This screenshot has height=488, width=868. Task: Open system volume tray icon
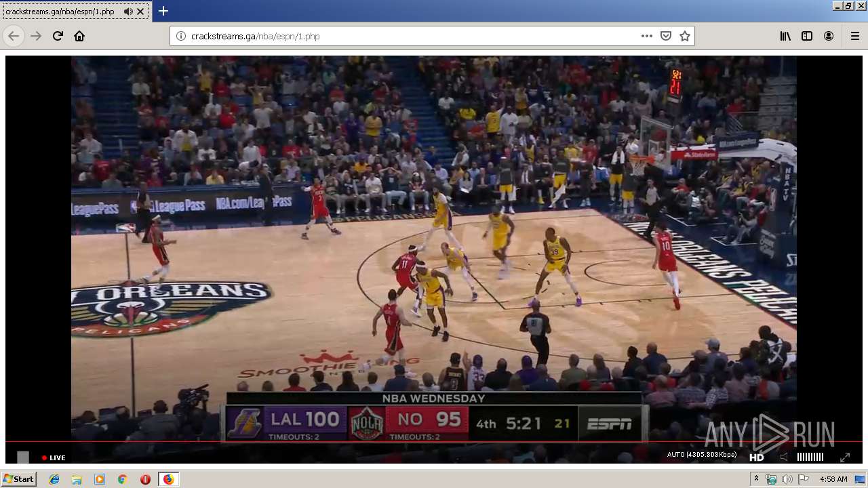click(787, 479)
